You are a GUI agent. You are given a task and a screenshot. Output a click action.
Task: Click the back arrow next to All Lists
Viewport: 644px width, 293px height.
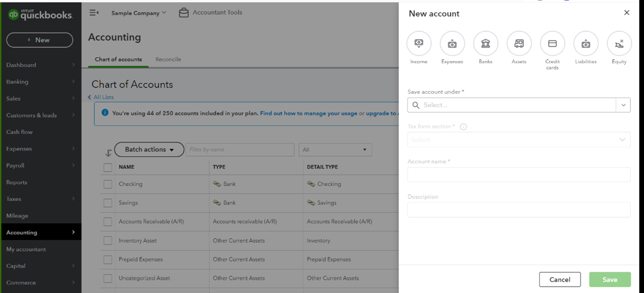point(89,97)
